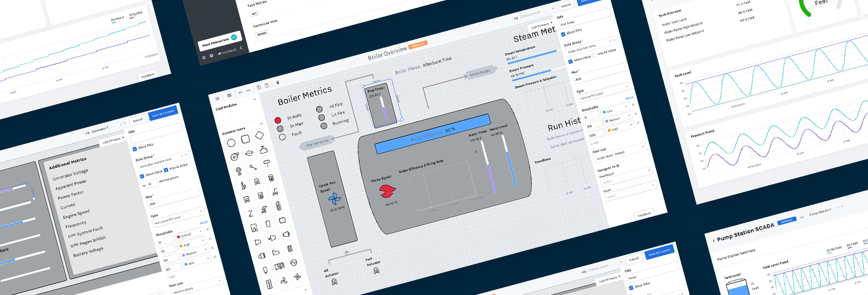Image resolution: width=868 pixels, height=295 pixels.
Task: Open the Critical threshold dropdown in Generator panel
Action: (190, 235)
